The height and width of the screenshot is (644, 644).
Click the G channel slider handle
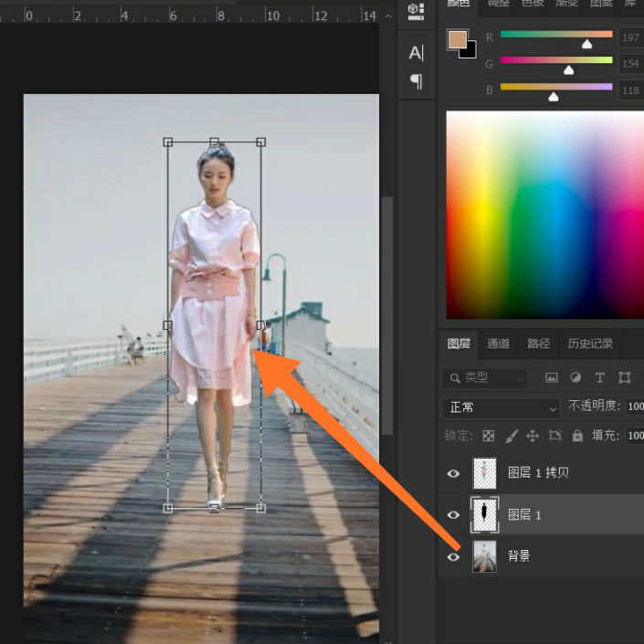tap(568, 70)
